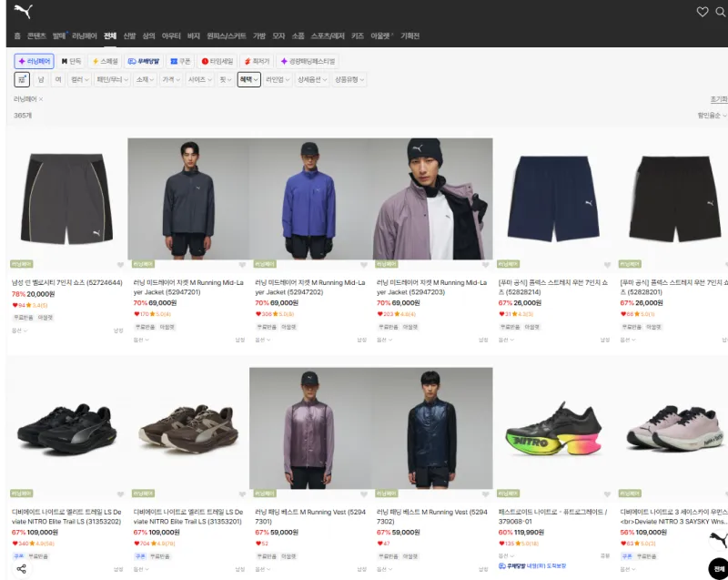The width and height of the screenshot is (728, 580).
Task: Open the 스포츠/레저 nav tab
Action: coord(328,36)
